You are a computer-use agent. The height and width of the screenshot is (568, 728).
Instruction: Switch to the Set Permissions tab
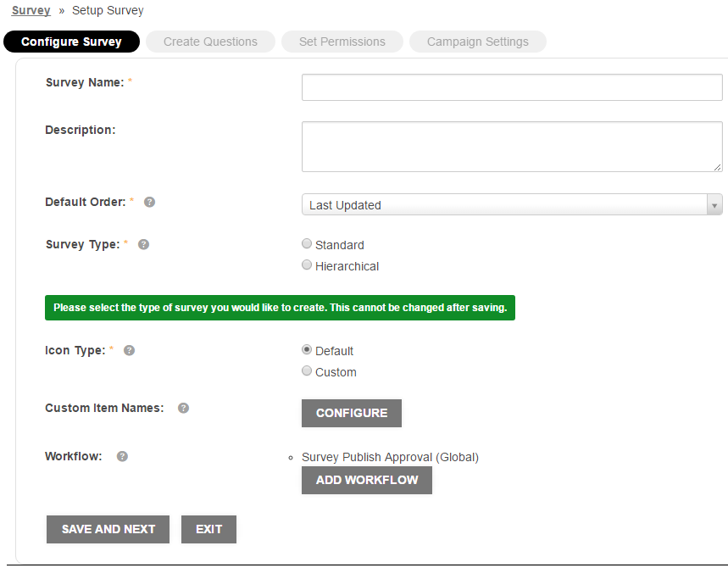tap(342, 42)
